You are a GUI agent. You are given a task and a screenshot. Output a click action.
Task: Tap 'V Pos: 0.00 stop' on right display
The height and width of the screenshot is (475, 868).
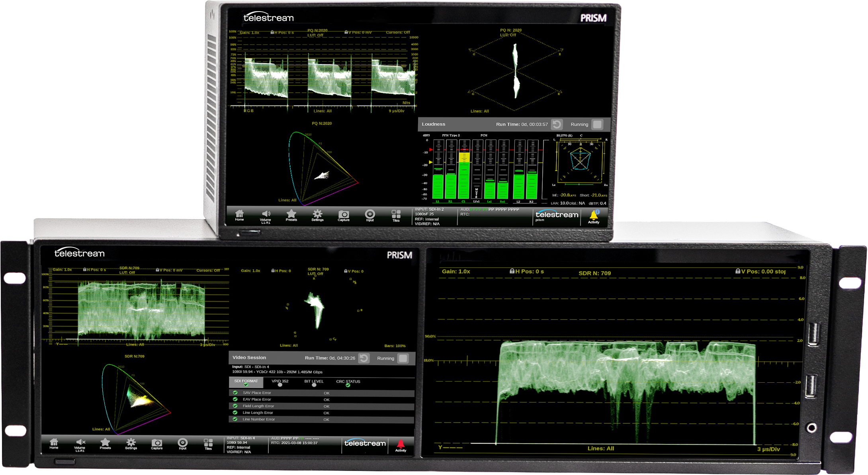point(760,271)
